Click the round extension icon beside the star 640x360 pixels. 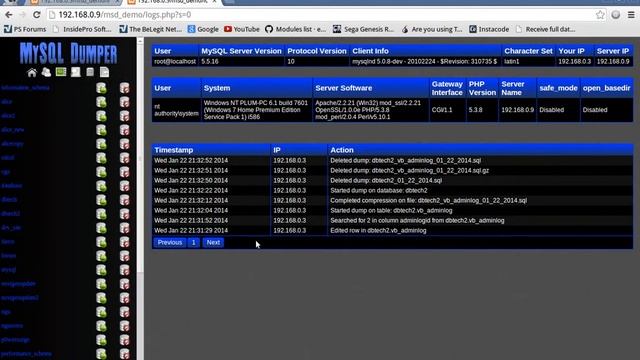[616, 15]
